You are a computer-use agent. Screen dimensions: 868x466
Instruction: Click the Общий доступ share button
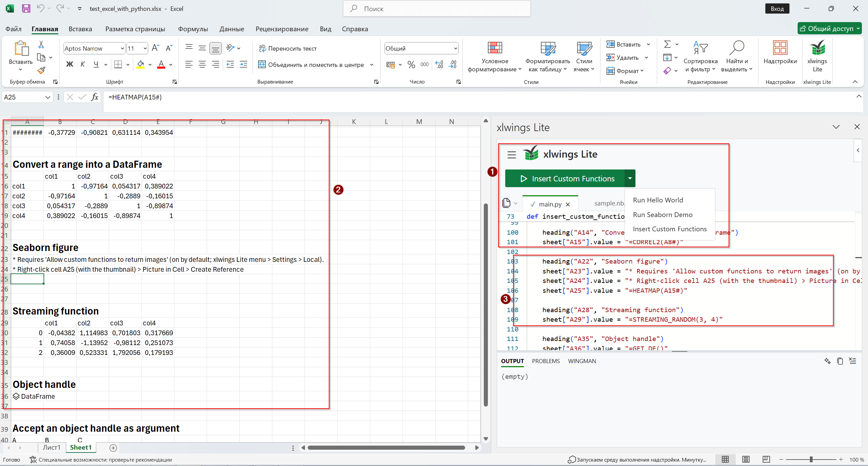829,29
